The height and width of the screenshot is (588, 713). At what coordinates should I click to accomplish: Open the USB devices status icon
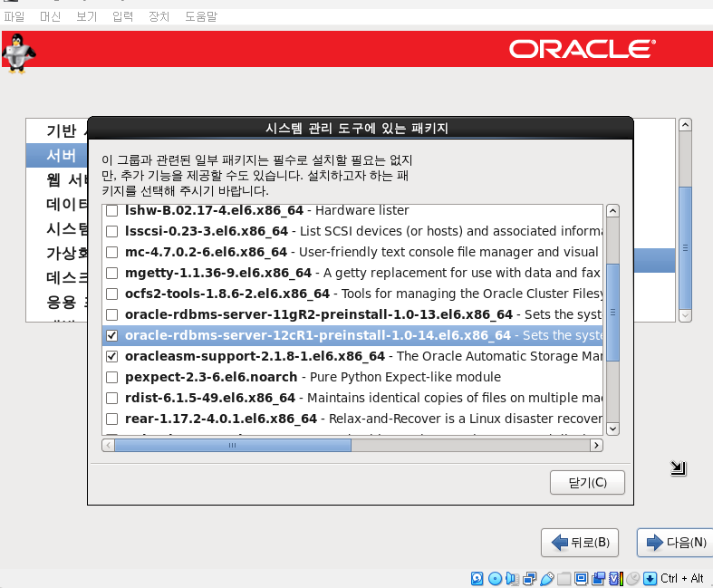(x=547, y=578)
